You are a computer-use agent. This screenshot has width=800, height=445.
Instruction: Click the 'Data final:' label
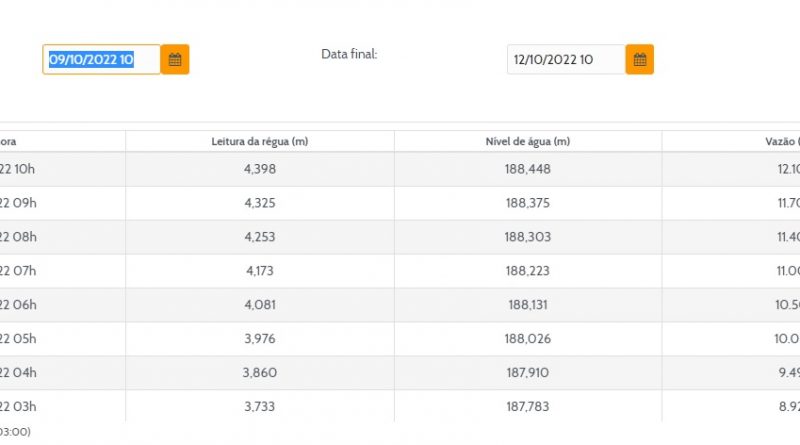[349, 54]
